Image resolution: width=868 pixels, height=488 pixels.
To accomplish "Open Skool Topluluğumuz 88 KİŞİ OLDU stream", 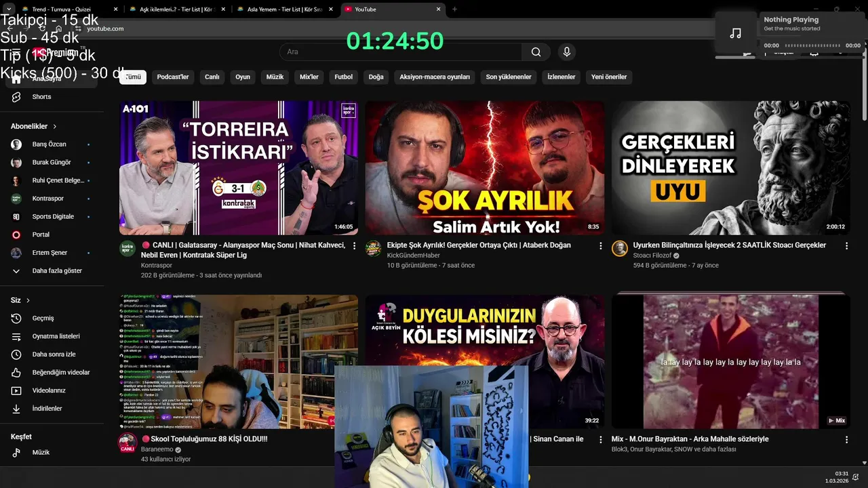I will click(205, 439).
